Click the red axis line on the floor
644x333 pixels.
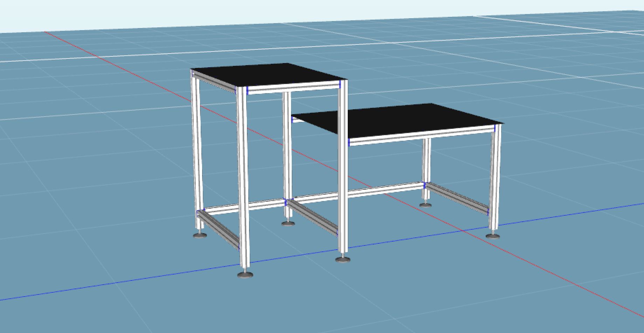(560, 277)
